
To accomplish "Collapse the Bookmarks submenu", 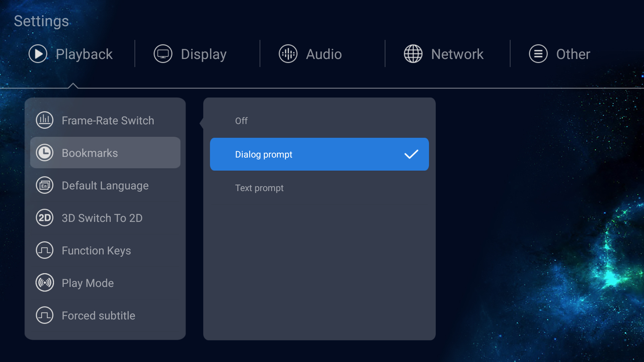I will (105, 153).
